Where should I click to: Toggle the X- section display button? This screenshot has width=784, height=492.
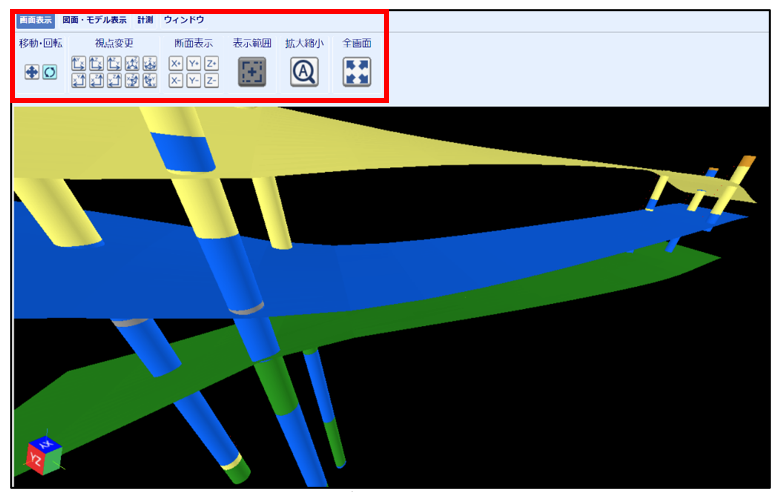176,80
